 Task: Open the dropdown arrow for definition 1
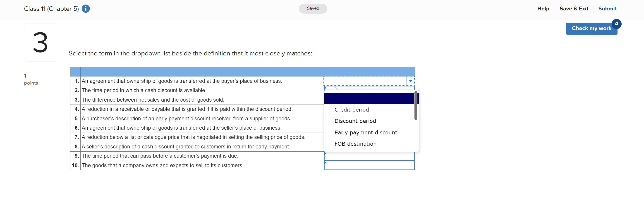click(x=410, y=81)
